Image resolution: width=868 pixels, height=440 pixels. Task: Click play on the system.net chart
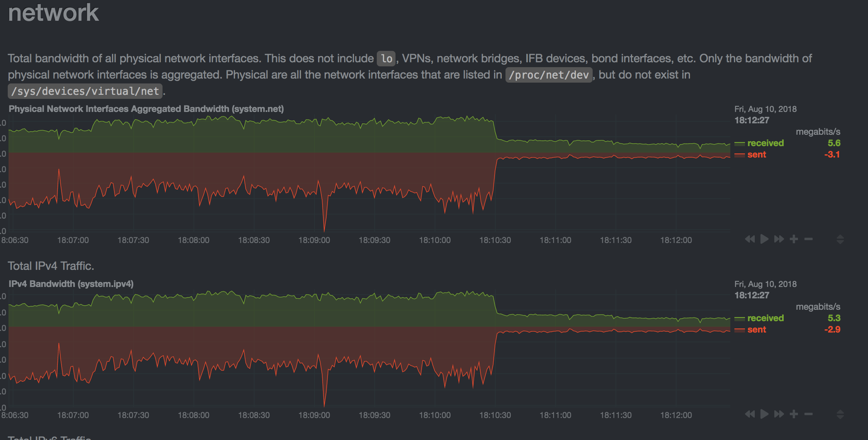point(765,239)
